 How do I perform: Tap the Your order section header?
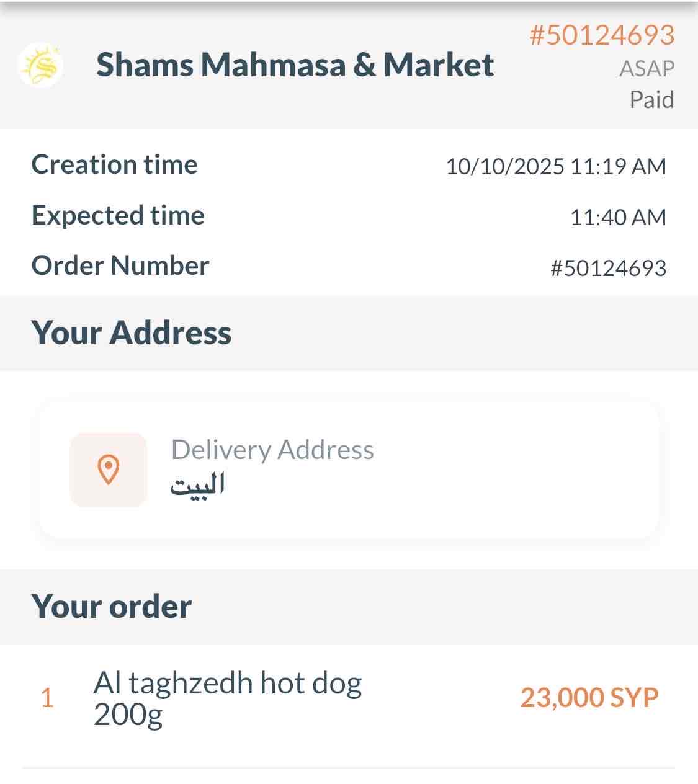(x=112, y=607)
